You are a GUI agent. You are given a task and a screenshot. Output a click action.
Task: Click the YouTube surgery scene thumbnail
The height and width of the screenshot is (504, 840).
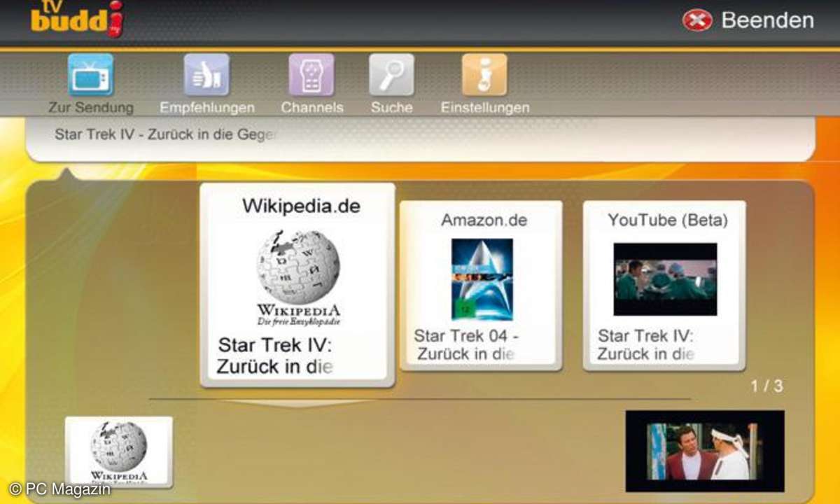click(x=665, y=279)
